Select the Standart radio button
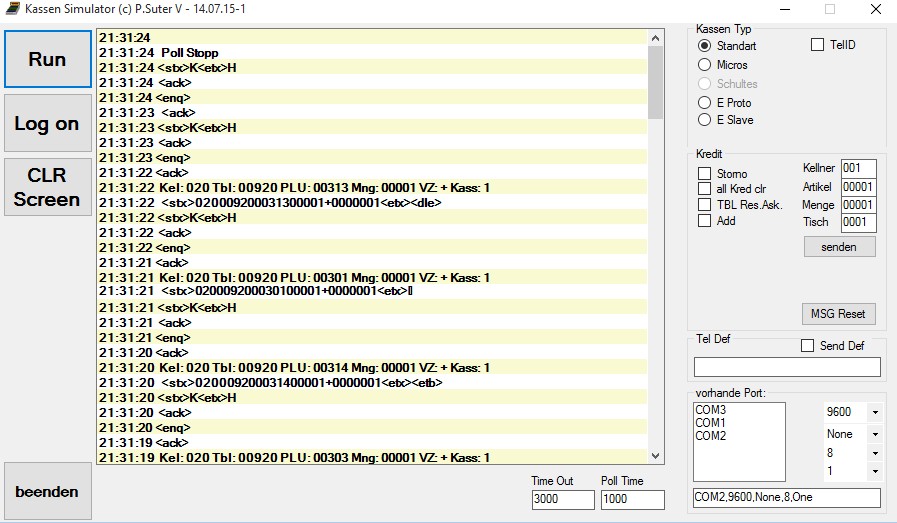The height and width of the screenshot is (523, 897). click(x=704, y=46)
